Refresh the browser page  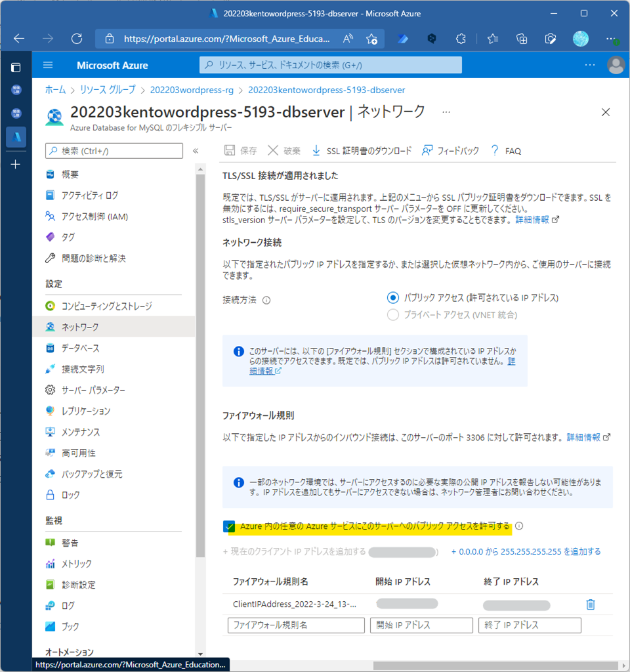click(x=77, y=39)
